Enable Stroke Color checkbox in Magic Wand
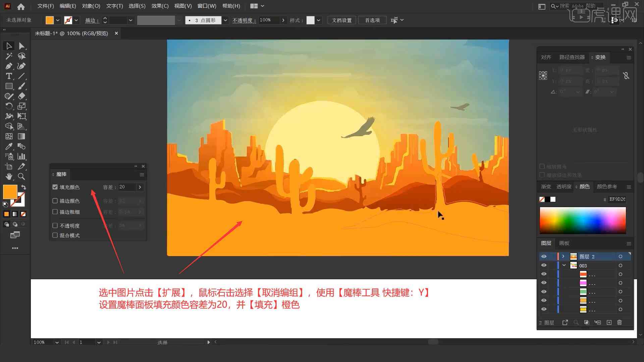 click(55, 201)
